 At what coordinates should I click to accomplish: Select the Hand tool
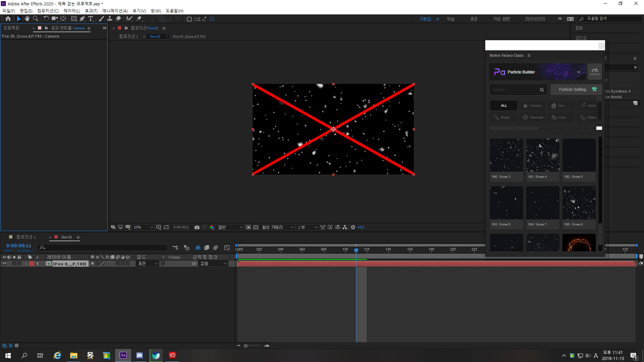click(27, 18)
